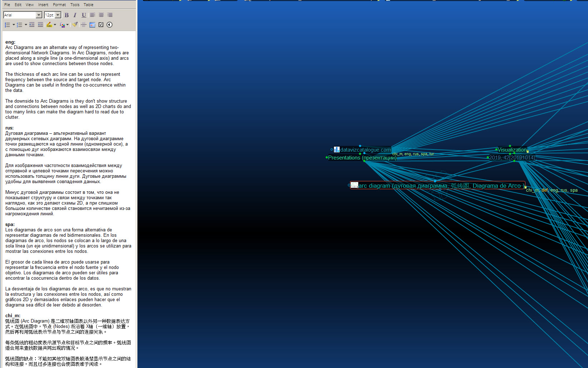Image resolution: width=588 pixels, height=368 pixels.
Task: Open the Format menu
Action: [59, 4]
